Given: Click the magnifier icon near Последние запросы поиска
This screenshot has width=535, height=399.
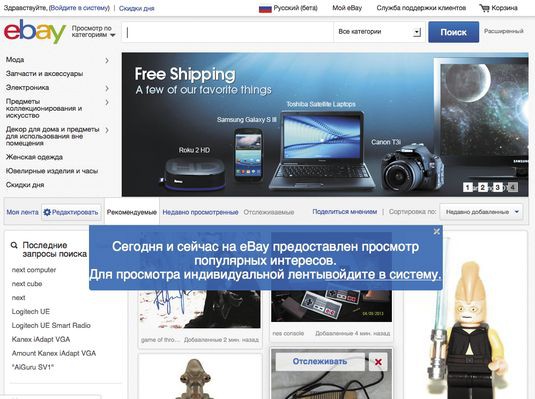Looking at the screenshot, I should [14, 245].
